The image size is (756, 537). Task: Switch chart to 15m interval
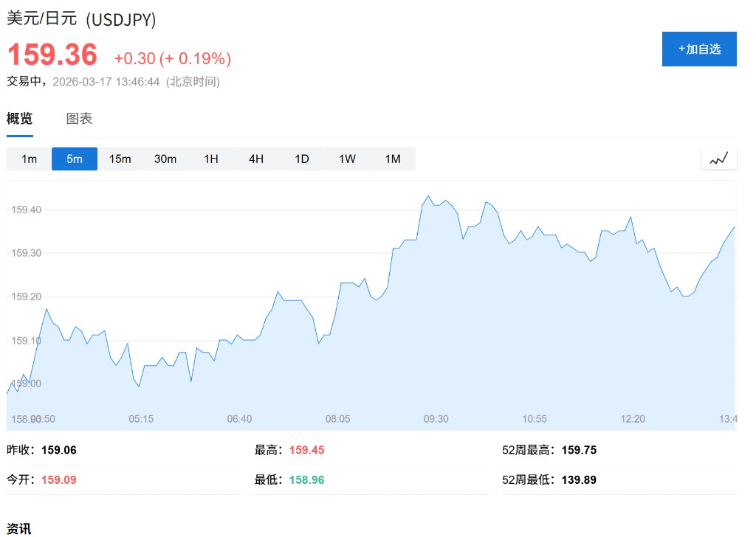click(120, 159)
